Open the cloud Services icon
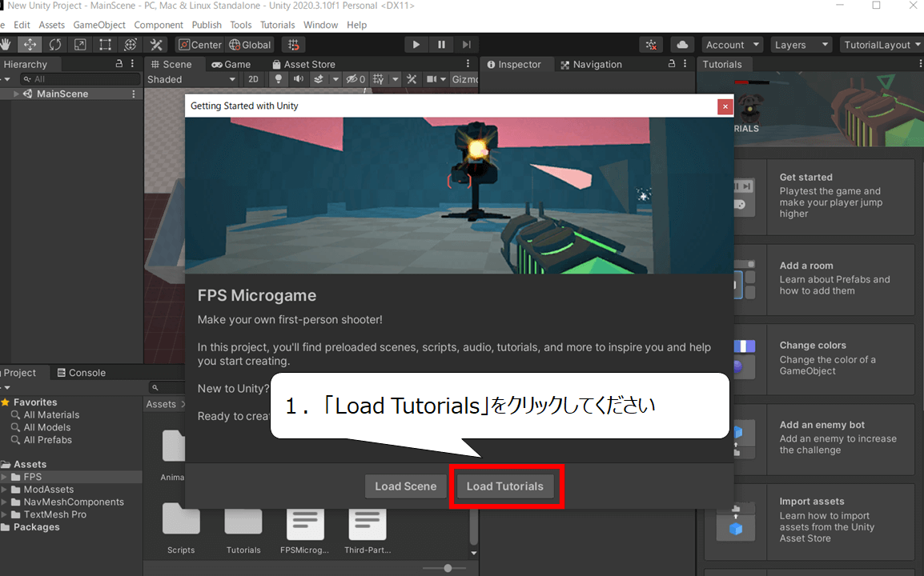Screen dimensions: 924x576 pos(682,45)
